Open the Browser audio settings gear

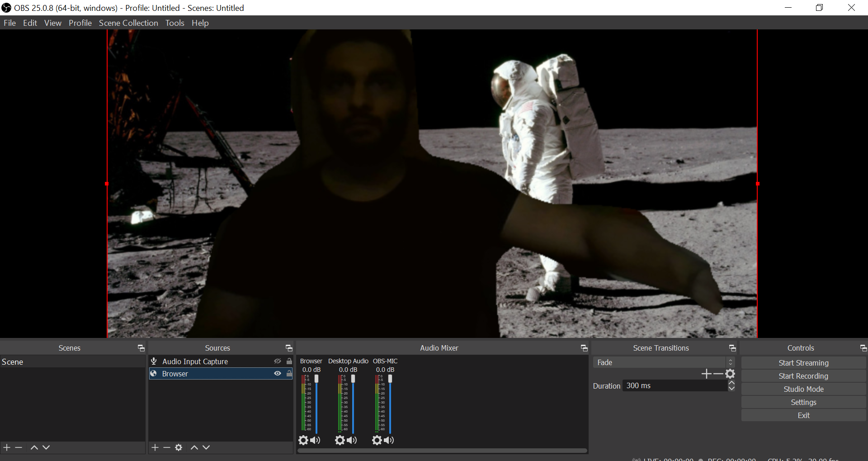coord(303,440)
